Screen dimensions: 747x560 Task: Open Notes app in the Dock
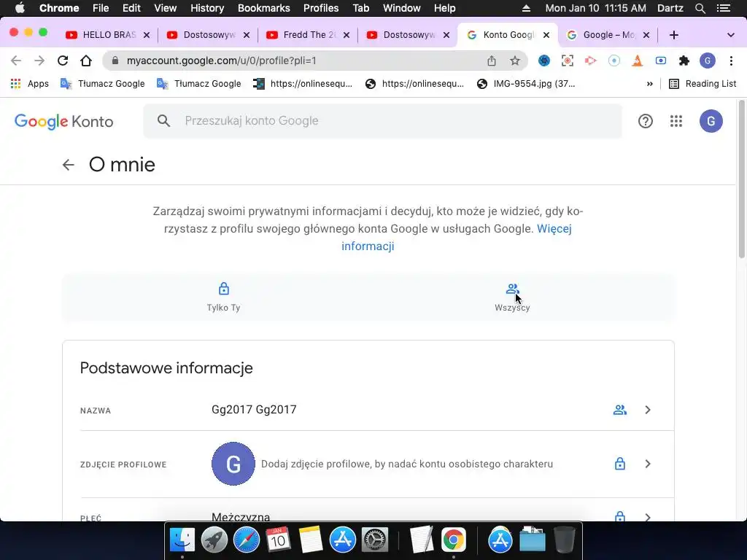tap(311, 540)
